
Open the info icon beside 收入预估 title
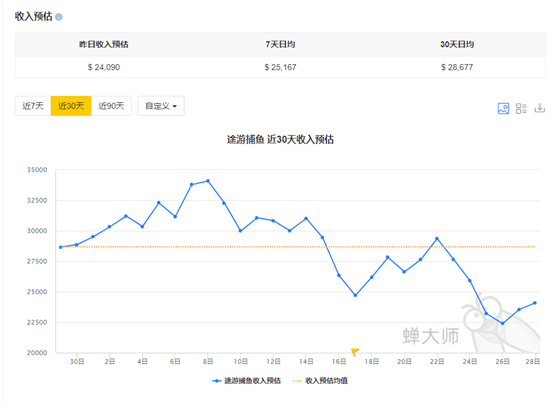[59, 17]
